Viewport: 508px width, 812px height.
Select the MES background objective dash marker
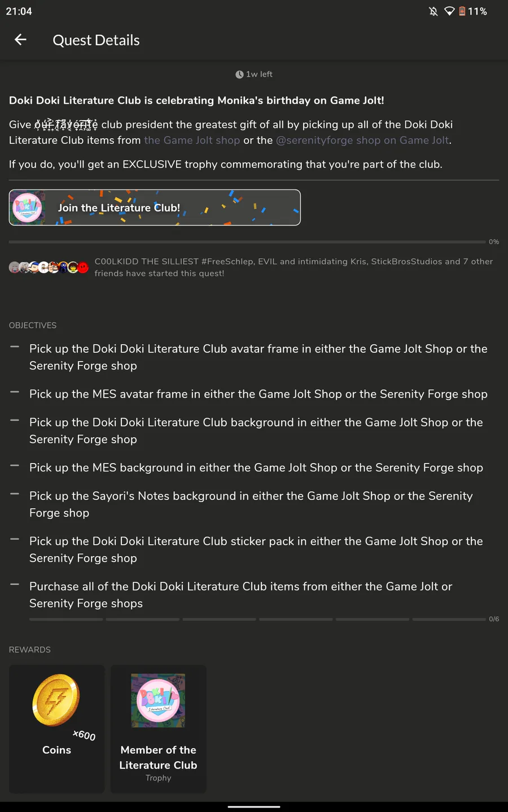click(x=15, y=466)
